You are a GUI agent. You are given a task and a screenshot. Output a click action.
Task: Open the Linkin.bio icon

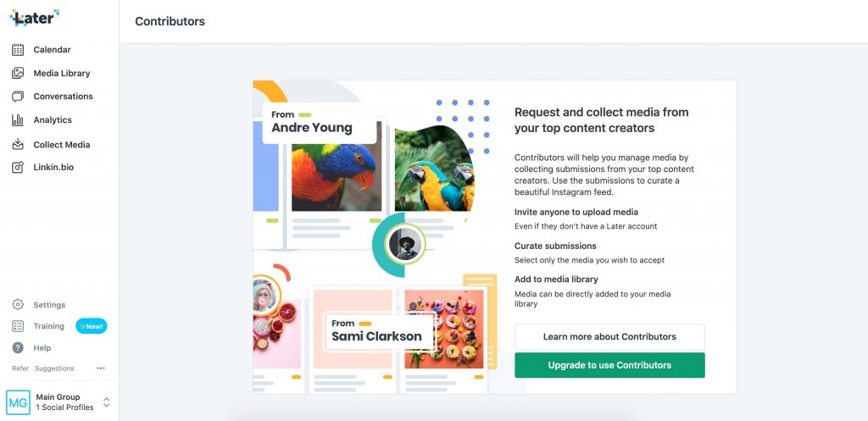coord(18,167)
